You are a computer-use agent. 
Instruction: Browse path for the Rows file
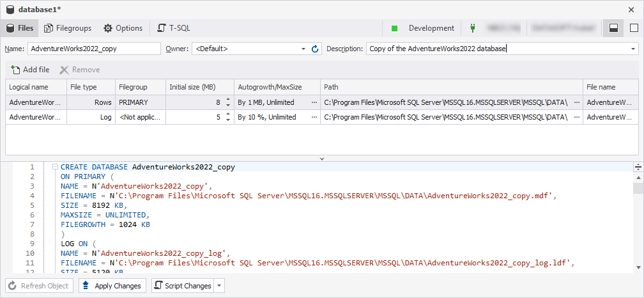[x=577, y=102]
